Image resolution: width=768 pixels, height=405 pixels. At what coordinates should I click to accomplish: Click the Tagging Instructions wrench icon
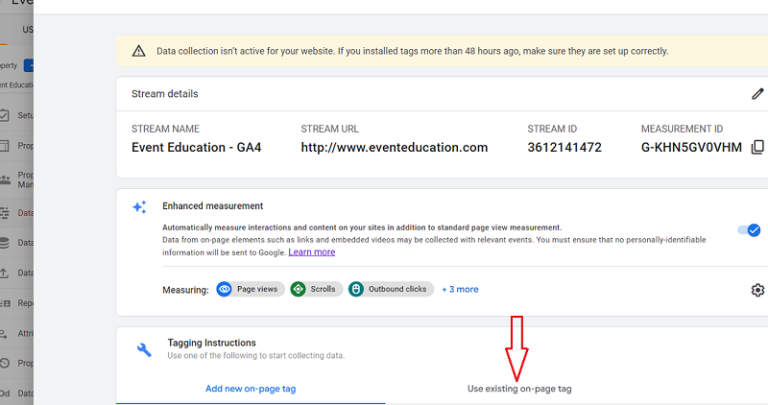click(144, 349)
